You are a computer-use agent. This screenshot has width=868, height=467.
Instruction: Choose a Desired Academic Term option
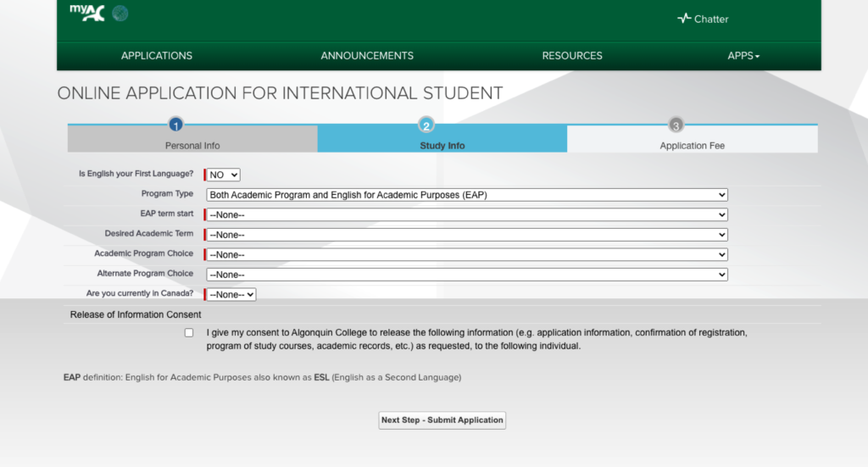pos(467,235)
